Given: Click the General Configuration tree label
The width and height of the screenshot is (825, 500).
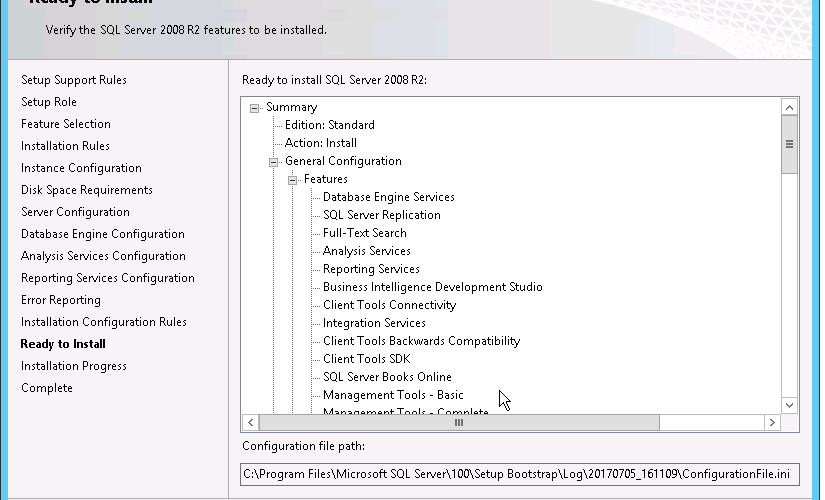Looking at the screenshot, I should coord(343,161).
